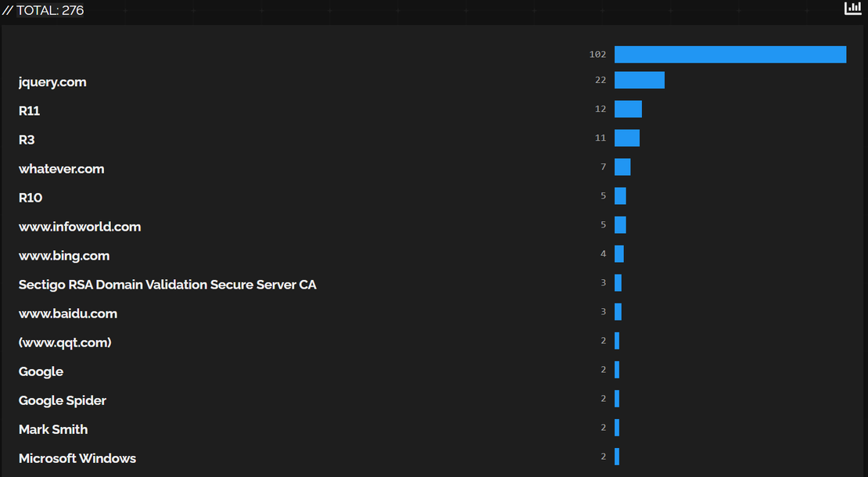Viewport: 868px width, 477px height.
Task: Click the Google Spider entry
Action: (x=63, y=400)
